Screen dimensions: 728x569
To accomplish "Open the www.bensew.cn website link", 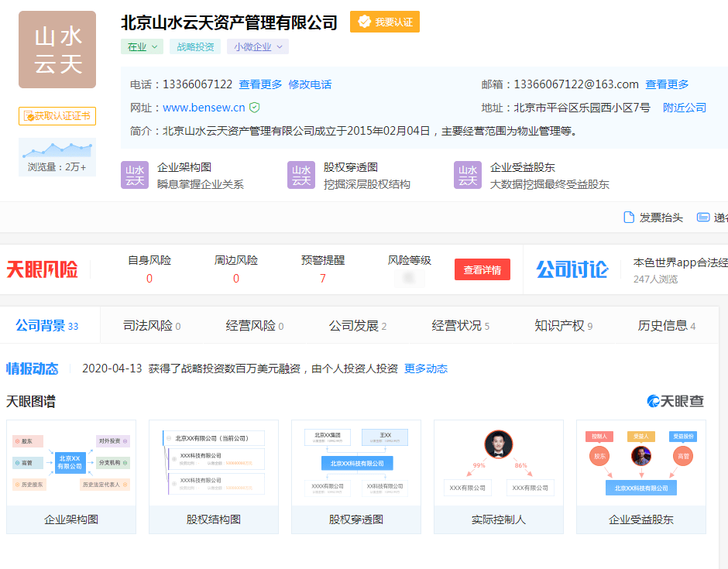I will click(x=204, y=108).
